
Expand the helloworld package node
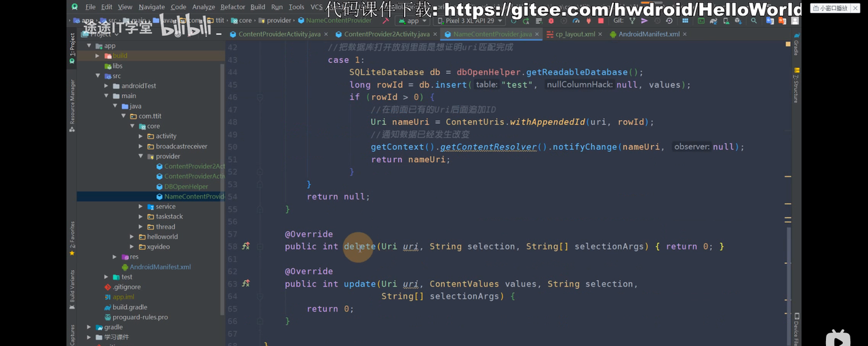tap(132, 237)
